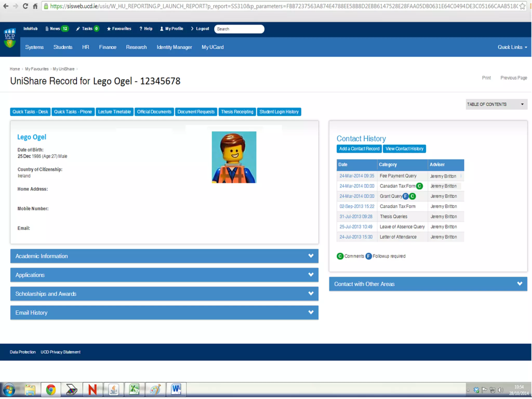The image size is (532, 399).
Task: Click the Windows Start button
Action: (9, 390)
